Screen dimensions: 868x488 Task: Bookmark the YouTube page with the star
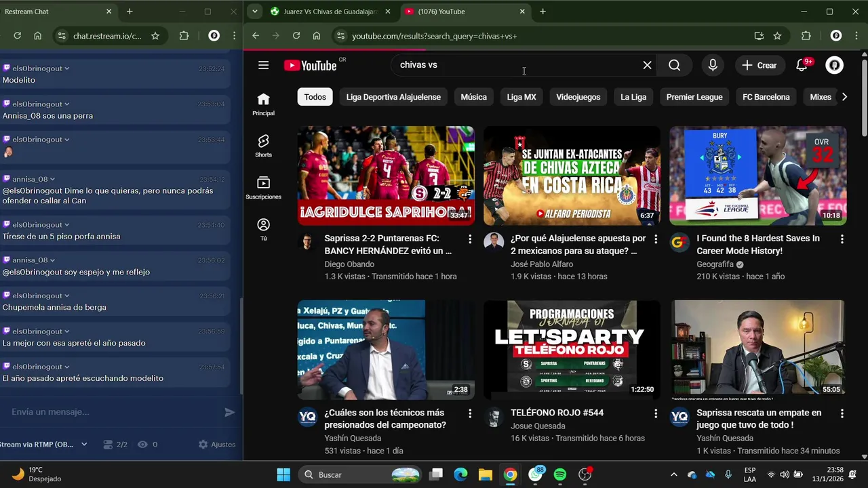point(777,36)
